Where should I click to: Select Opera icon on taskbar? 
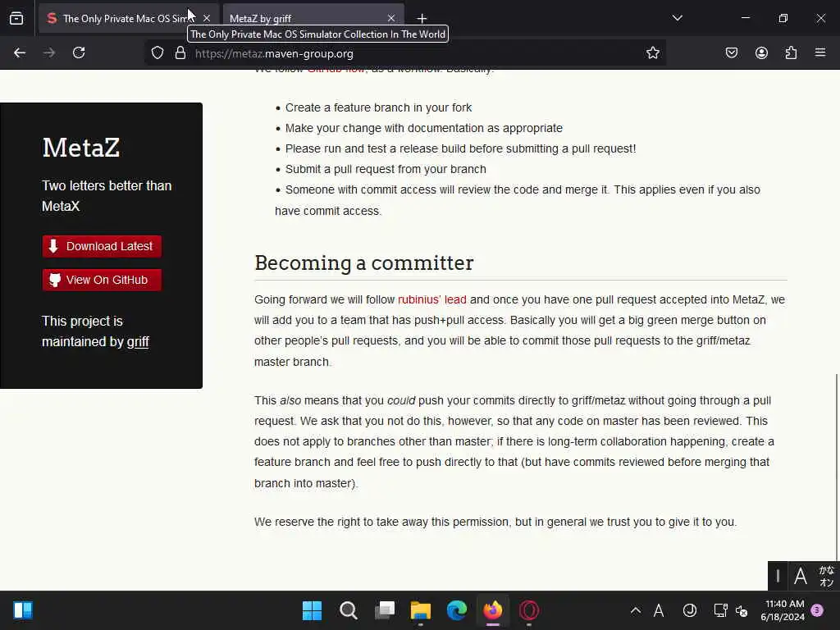[x=529, y=610]
